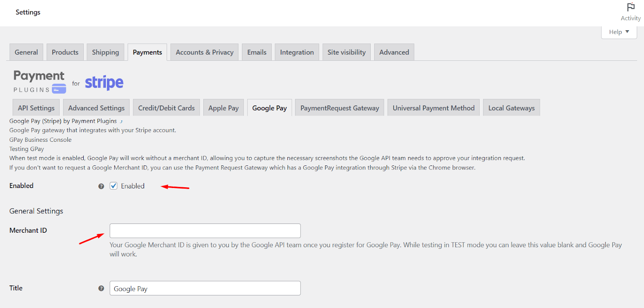Click the Stripe logo
This screenshot has width=644, height=308.
tap(104, 83)
